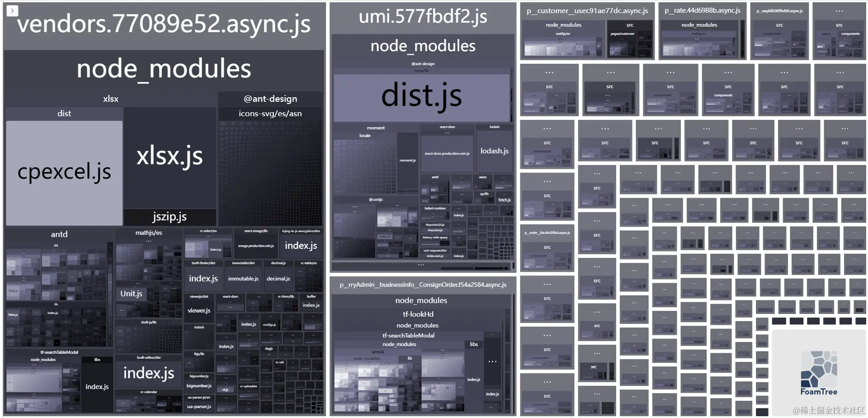
Task: Select the jszip.js module block
Action: pyautogui.click(x=170, y=217)
